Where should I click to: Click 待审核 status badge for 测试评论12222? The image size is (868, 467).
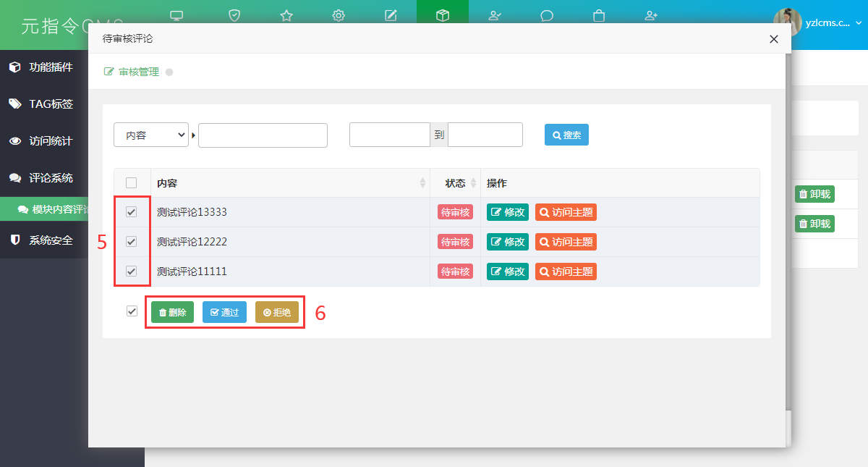pos(455,242)
